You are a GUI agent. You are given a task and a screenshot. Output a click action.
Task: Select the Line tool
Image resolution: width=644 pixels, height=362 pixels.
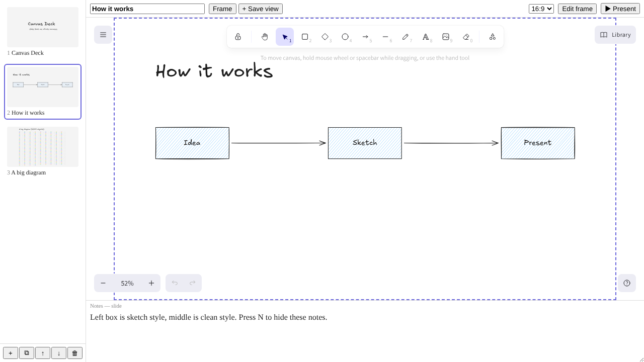tap(385, 37)
